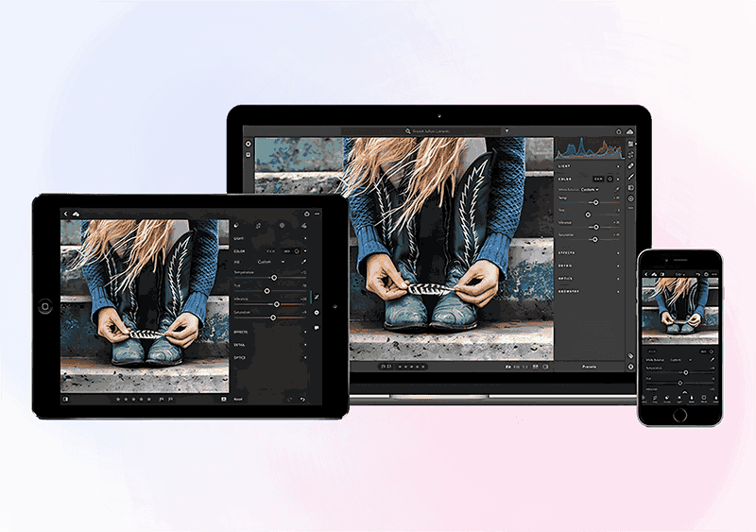Toggle the B&W button in laptop Color panel
The image size is (756, 532).
(x=598, y=179)
